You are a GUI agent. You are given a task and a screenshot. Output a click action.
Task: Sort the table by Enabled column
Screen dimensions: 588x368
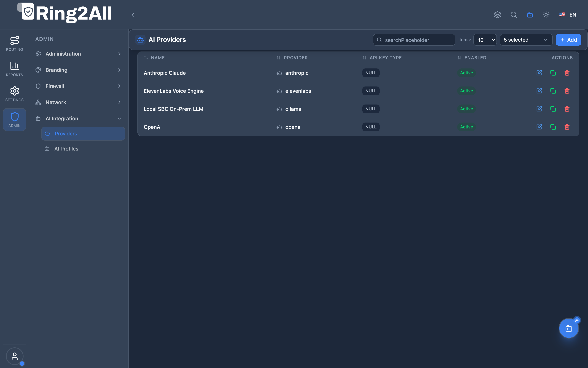[x=472, y=58]
